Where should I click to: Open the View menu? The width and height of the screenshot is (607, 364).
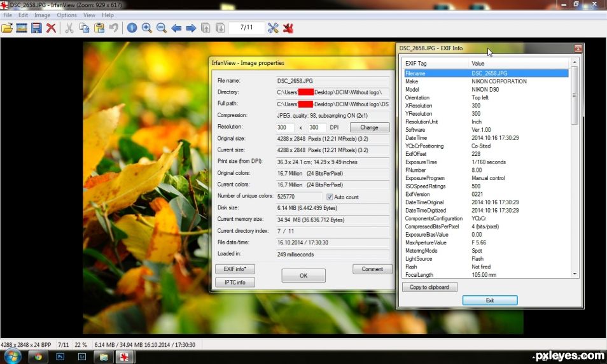click(89, 15)
